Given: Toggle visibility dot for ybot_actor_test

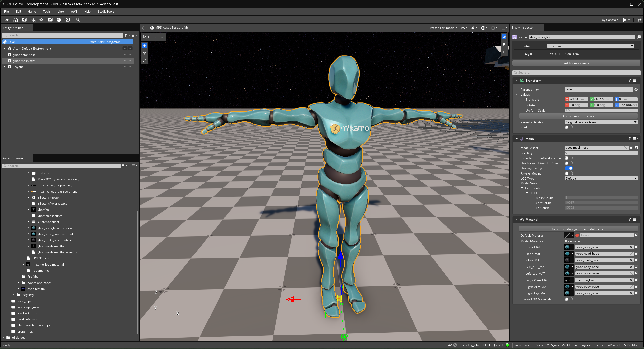Looking at the screenshot, I should click(125, 55).
